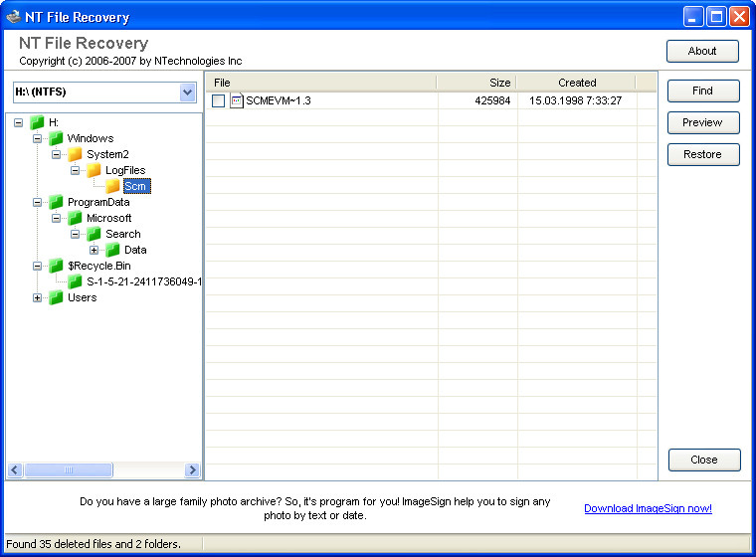
Task: Maximize the NT File Recovery window
Action: [716, 17]
